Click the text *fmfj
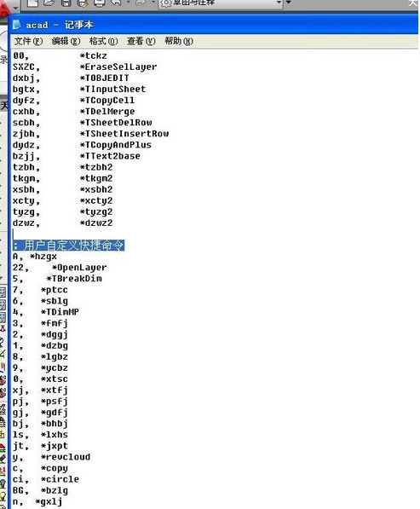This screenshot has height=509, width=420. click(55, 323)
